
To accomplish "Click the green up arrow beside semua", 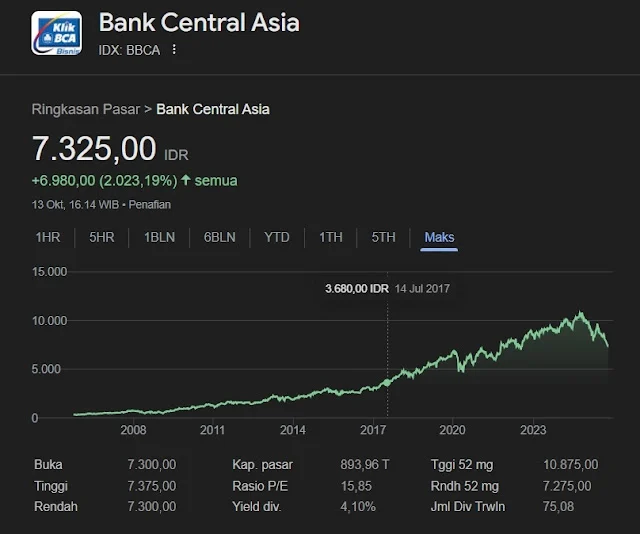I will click(x=186, y=181).
